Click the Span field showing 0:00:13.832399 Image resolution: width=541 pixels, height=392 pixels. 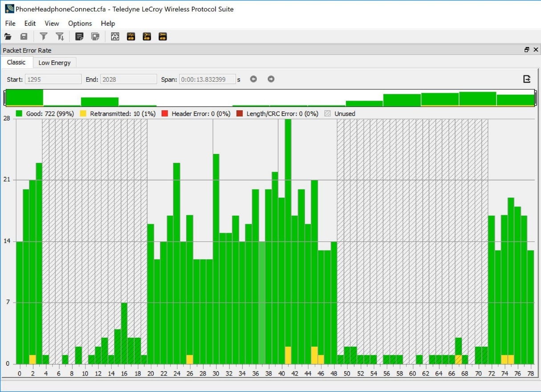pyautogui.click(x=207, y=80)
